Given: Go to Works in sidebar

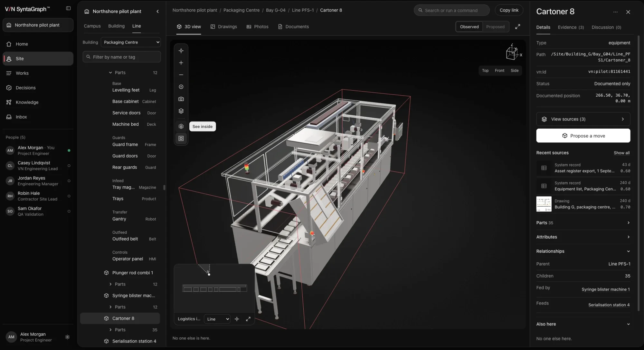Looking at the screenshot, I should click(38, 73).
